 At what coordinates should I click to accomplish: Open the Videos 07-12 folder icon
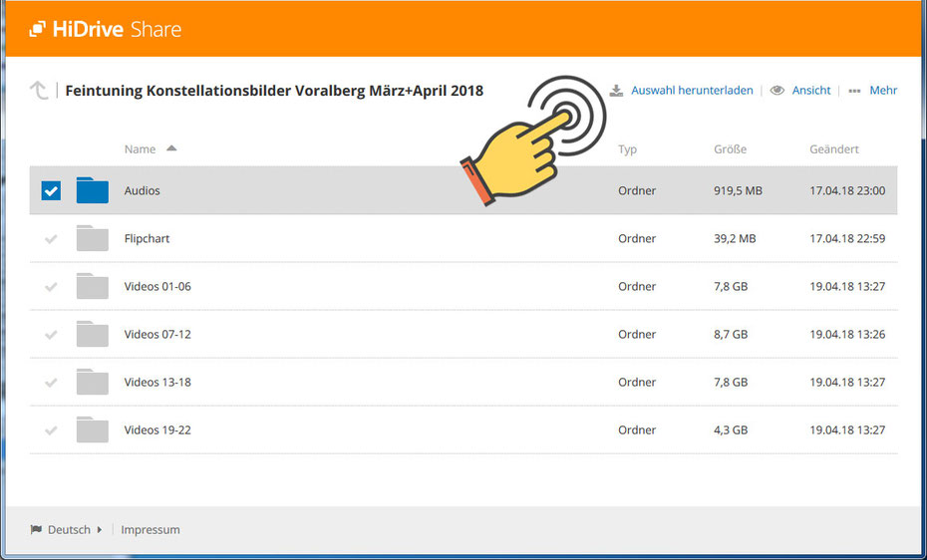pos(93,334)
